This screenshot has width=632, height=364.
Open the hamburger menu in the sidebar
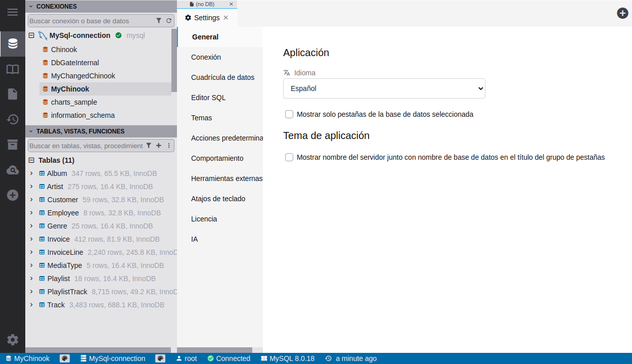(13, 12)
